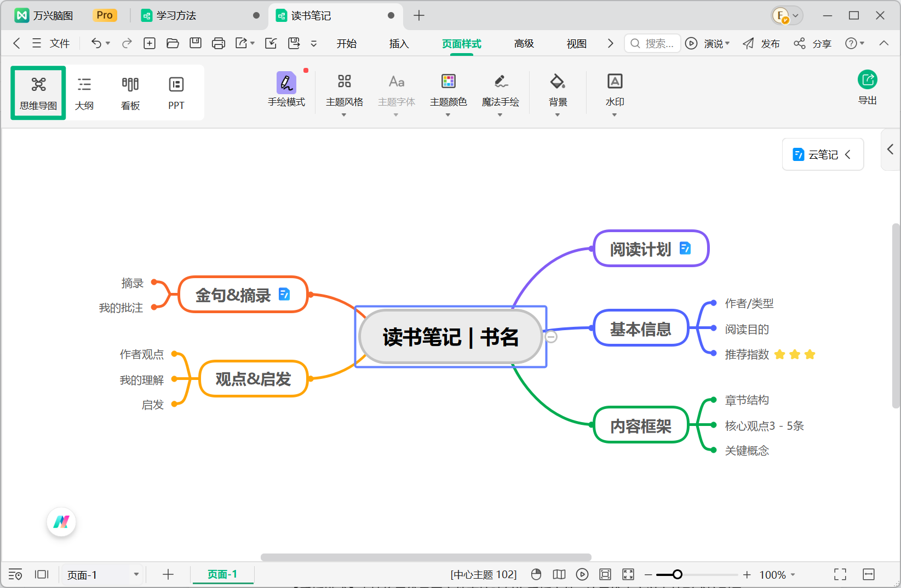This screenshot has width=901, height=588.
Task: Click the save icon in the toolbar
Action: coord(196,43)
